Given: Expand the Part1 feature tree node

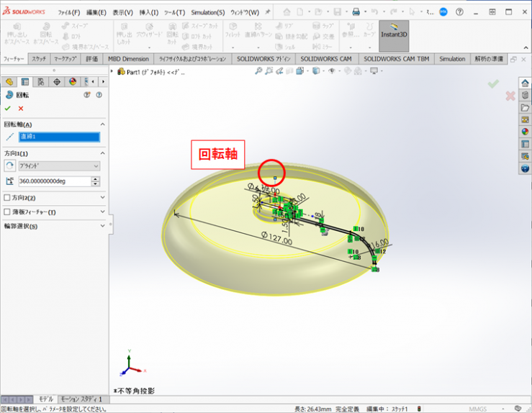Looking at the screenshot, I should point(113,71).
